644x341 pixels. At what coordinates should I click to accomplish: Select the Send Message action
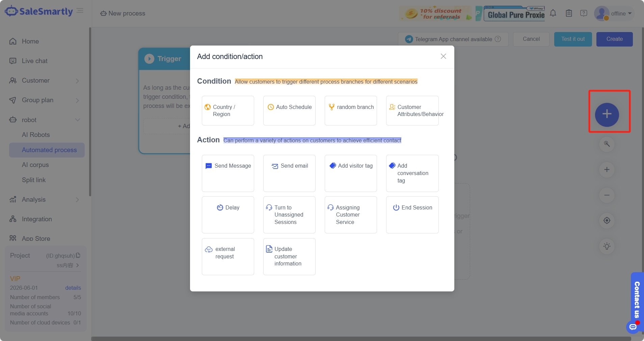pyautogui.click(x=227, y=173)
